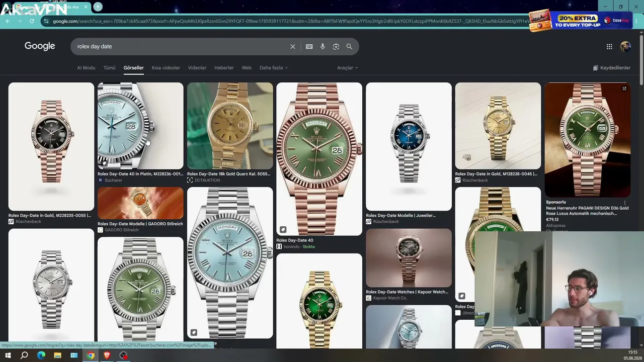
Task: Switch to Chrome in the taskbar
Action: click(91, 355)
